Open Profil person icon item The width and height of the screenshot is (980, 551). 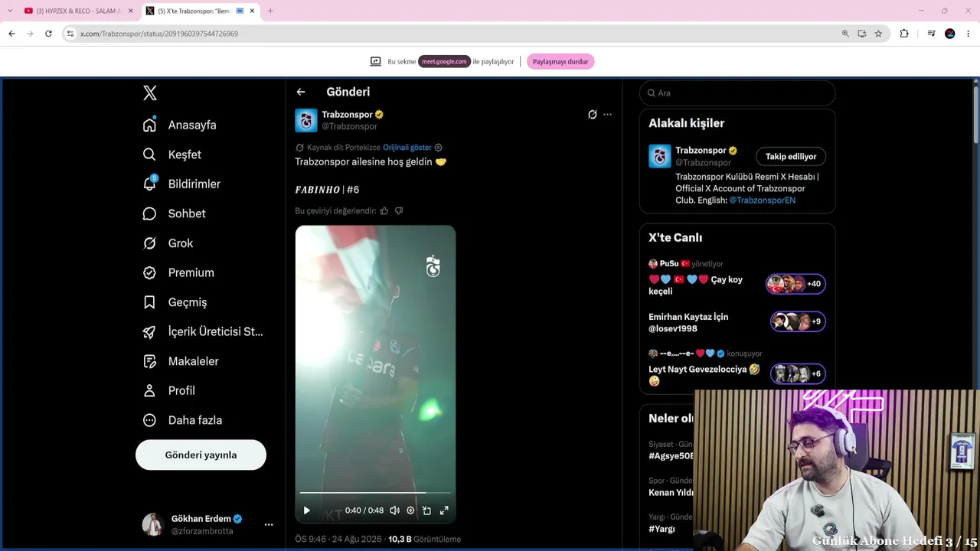[169, 390]
